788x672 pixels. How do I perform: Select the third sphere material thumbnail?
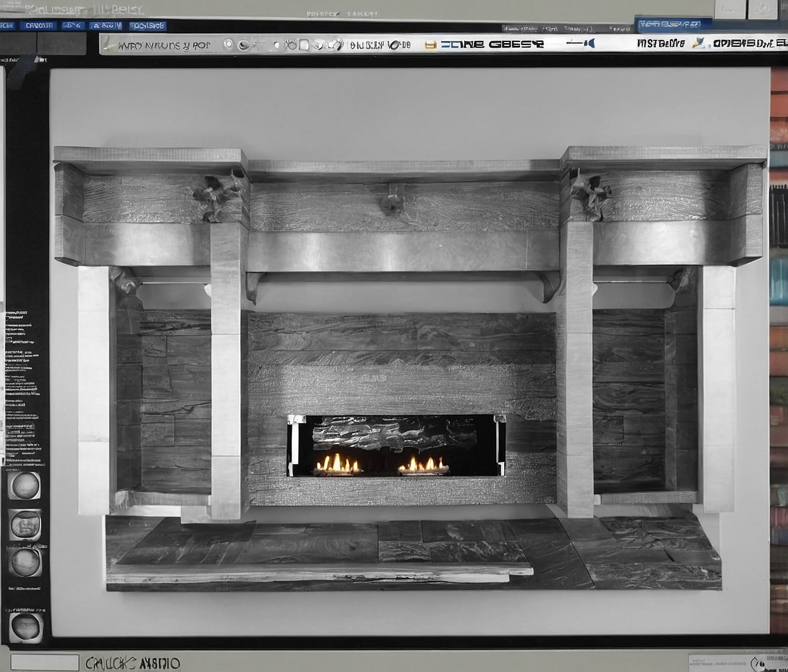(x=25, y=562)
